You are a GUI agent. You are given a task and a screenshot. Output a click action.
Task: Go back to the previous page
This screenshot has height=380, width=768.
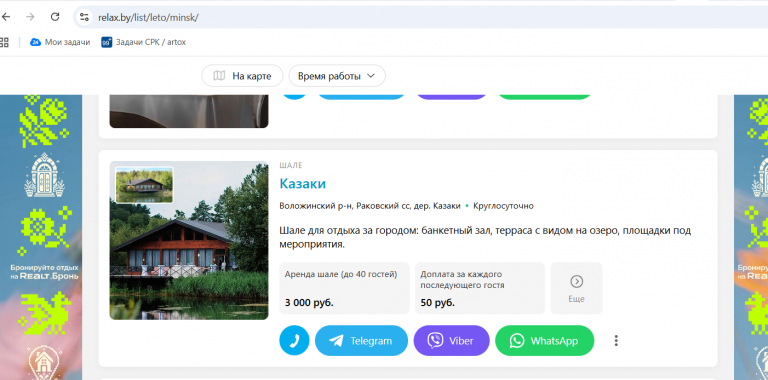5,17
